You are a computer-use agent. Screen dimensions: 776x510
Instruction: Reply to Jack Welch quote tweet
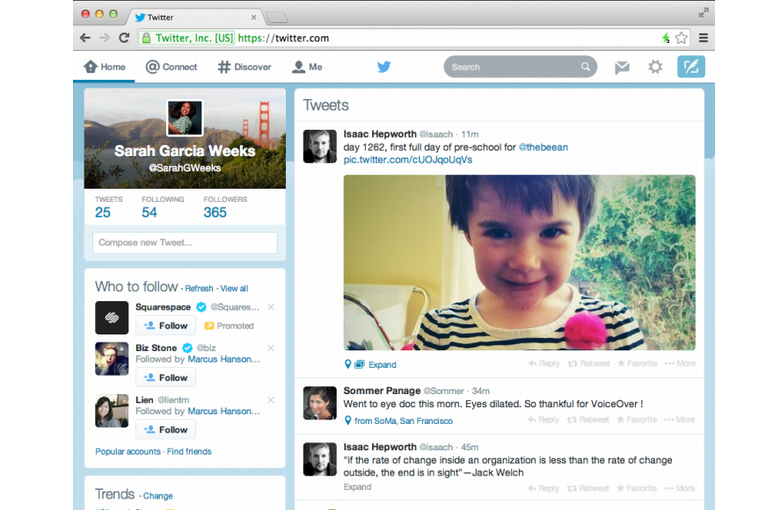(x=543, y=489)
